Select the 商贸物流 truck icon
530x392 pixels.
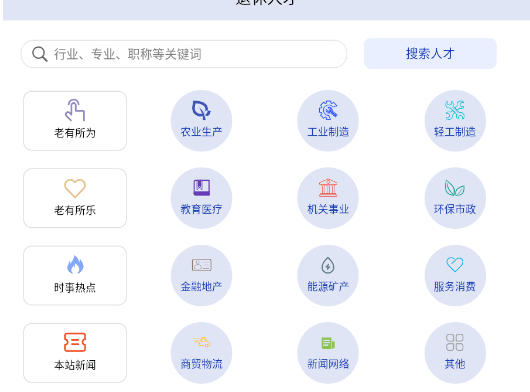(201, 342)
